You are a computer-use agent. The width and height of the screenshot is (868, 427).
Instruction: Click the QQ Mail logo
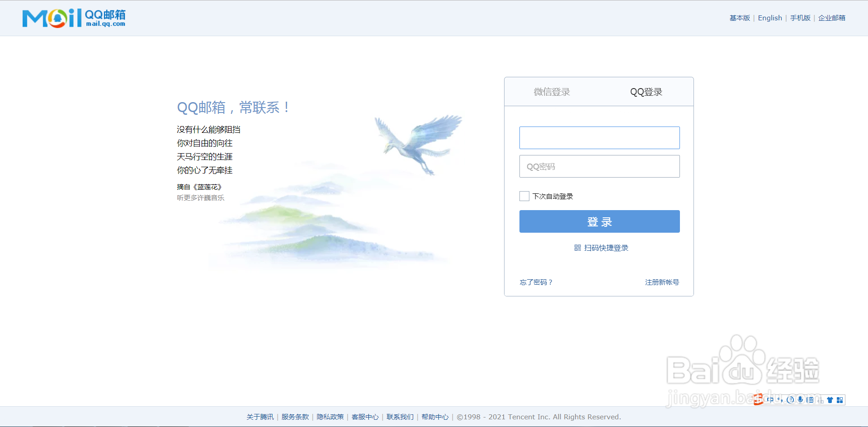pyautogui.click(x=74, y=18)
